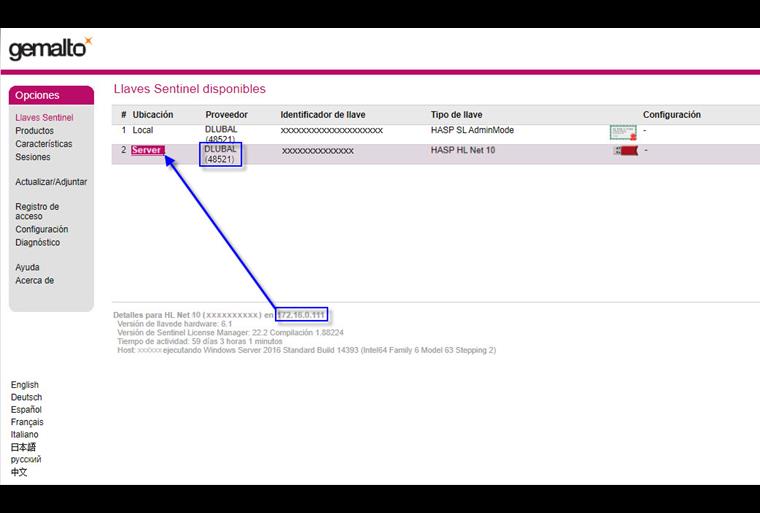Click DLUBAL (48521) in the Server row
The width and height of the screenshot is (760, 513).
pos(220,154)
